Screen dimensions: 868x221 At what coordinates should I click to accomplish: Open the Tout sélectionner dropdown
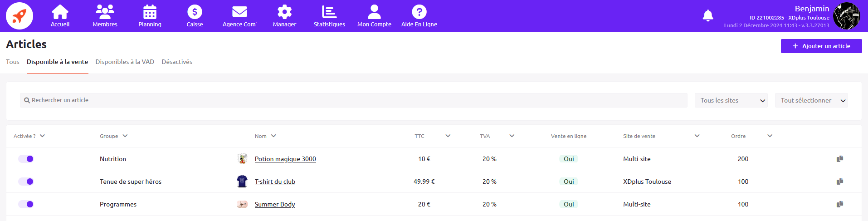pos(811,100)
